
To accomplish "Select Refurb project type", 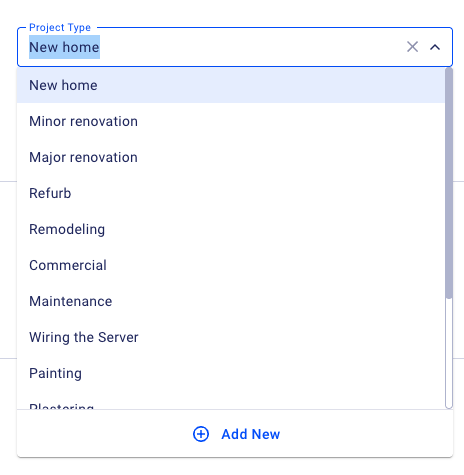I will point(231,193).
